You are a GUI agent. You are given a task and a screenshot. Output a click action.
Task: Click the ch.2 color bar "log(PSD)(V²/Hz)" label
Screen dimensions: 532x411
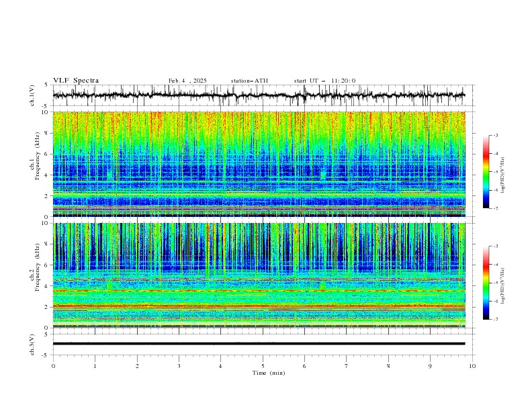(x=502, y=286)
